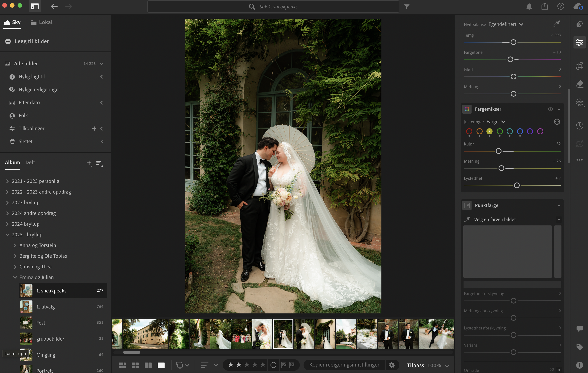Open the Hvitbalanse Egendefinert dropdown
Viewport: 588px width, 373px height.
(506, 24)
